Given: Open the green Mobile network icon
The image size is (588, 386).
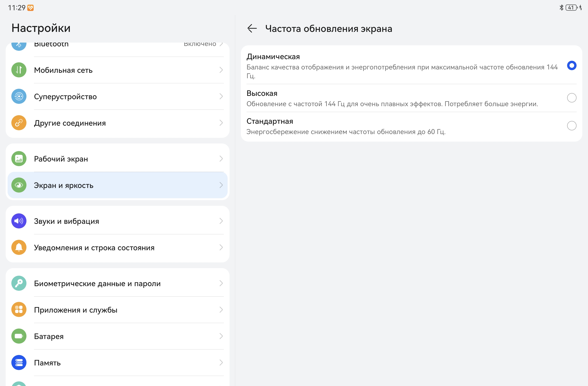Looking at the screenshot, I should (19, 70).
